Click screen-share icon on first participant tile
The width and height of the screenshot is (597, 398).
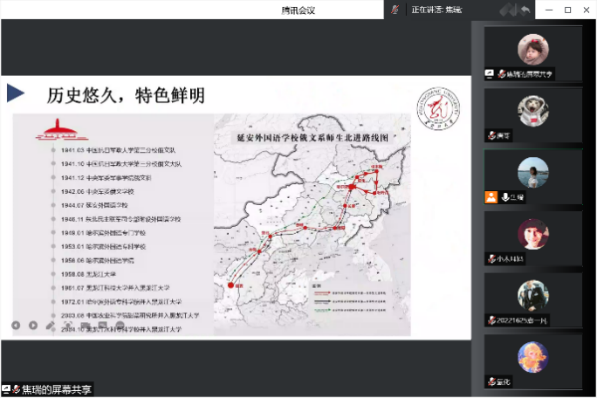pyautogui.click(x=489, y=74)
